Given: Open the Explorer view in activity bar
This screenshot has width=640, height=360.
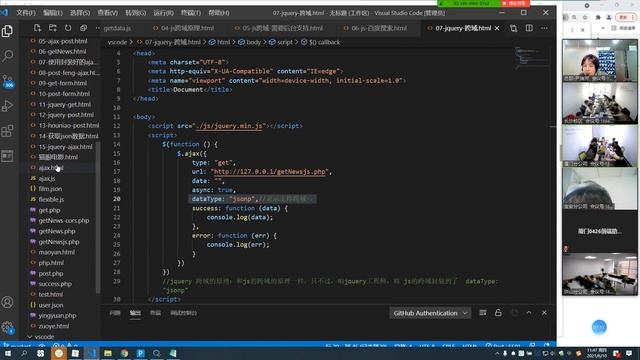Looking at the screenshot, I should 7,31.
